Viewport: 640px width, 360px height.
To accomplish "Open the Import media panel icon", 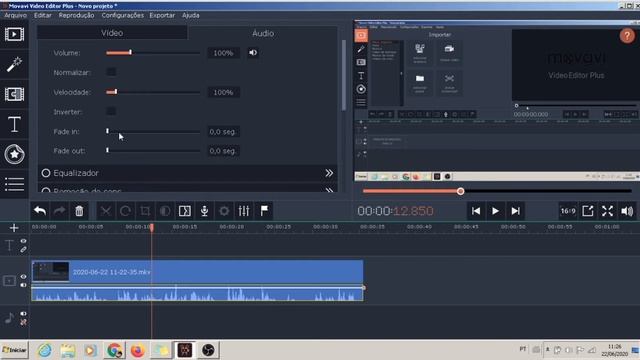I will (x=14, y=34).
